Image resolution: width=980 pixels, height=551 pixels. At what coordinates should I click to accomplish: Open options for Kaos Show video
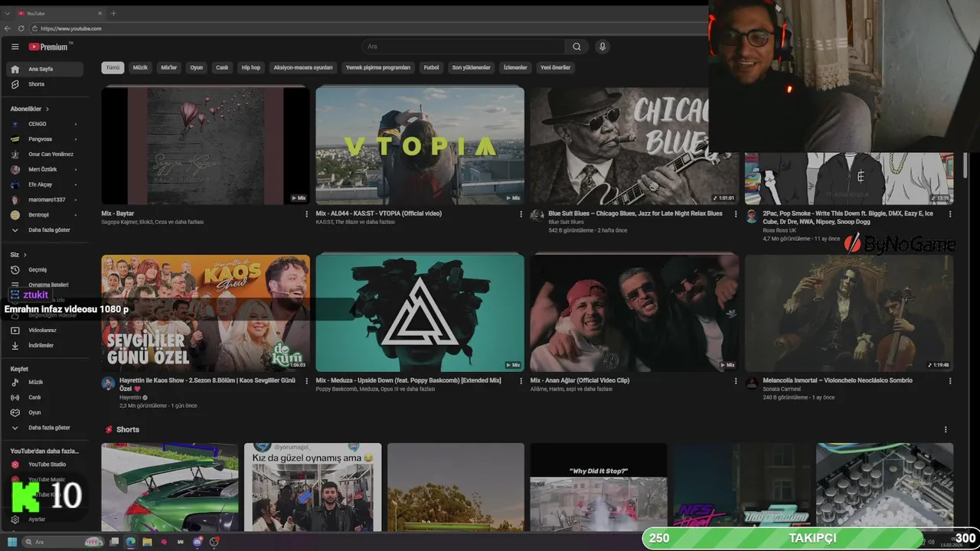(307, 381)
